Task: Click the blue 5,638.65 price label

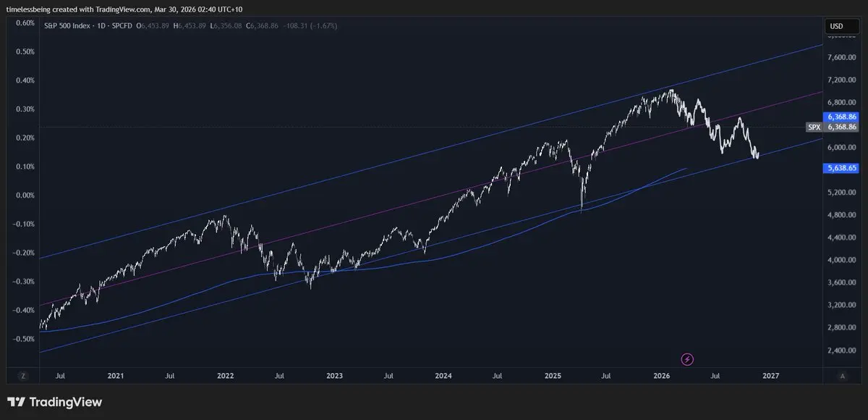Action: point(841,168)
